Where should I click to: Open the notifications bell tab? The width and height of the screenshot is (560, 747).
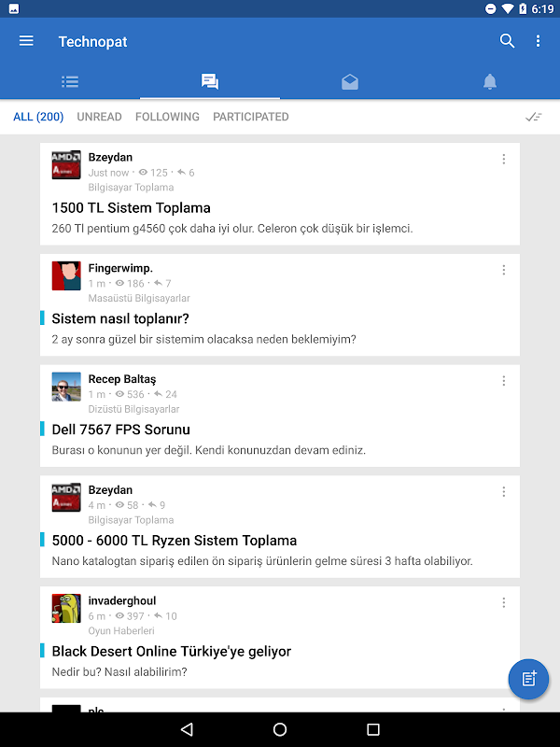pos(490,81)
